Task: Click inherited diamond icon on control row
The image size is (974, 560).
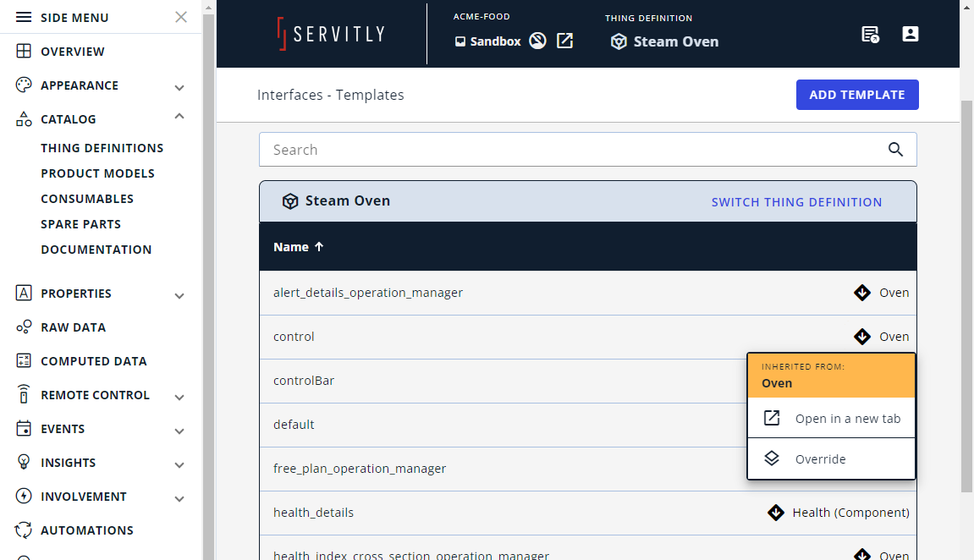Action: (x=862, y=337)
